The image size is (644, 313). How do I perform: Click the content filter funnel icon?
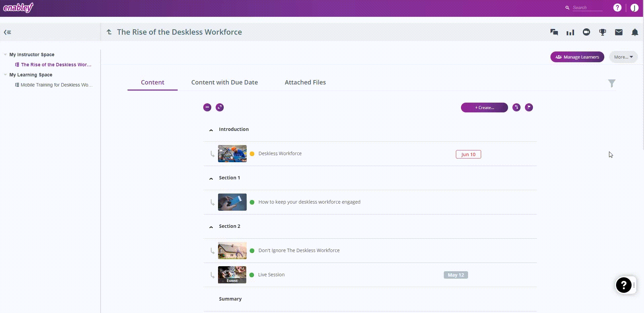click(x=612, y=83)
